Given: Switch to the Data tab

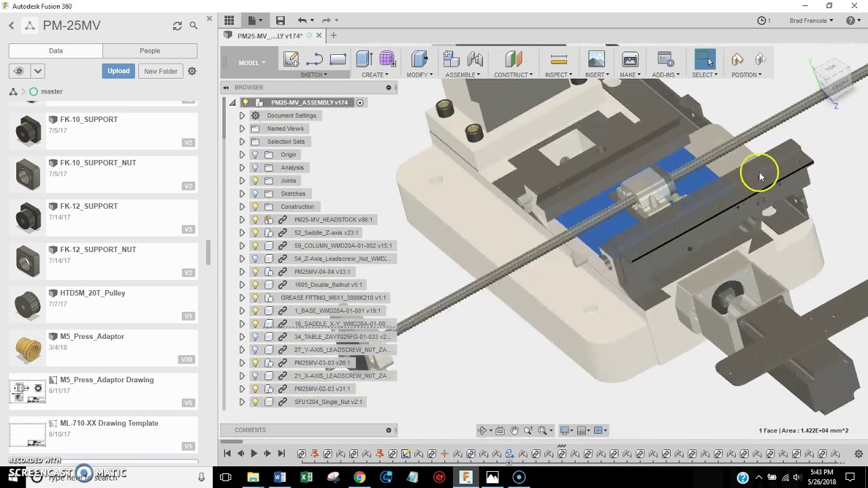Looking at the screenshot, I should tap(56, 51).
